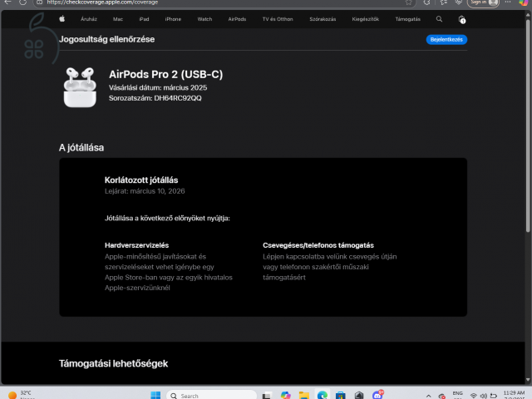Viewport: 532px width, 399px height.
Task: Go back with the browser back arrow
Action: pos(7,2)
